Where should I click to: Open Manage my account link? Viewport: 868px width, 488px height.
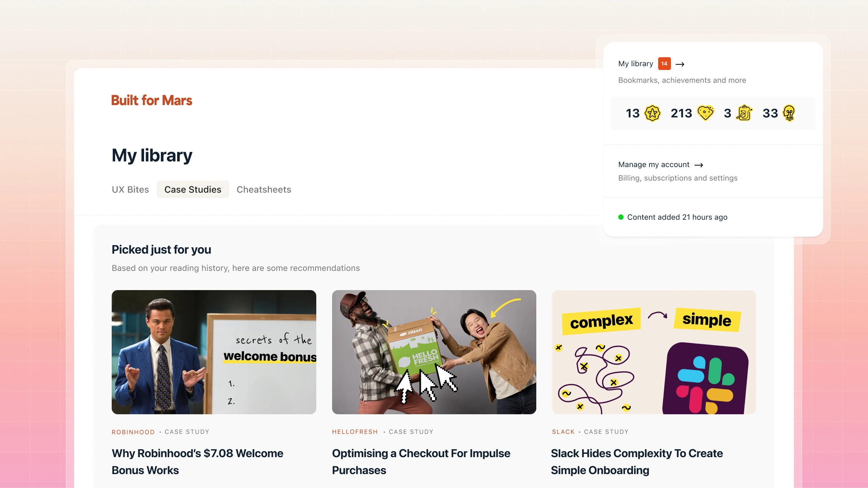[x=660, y=165]
